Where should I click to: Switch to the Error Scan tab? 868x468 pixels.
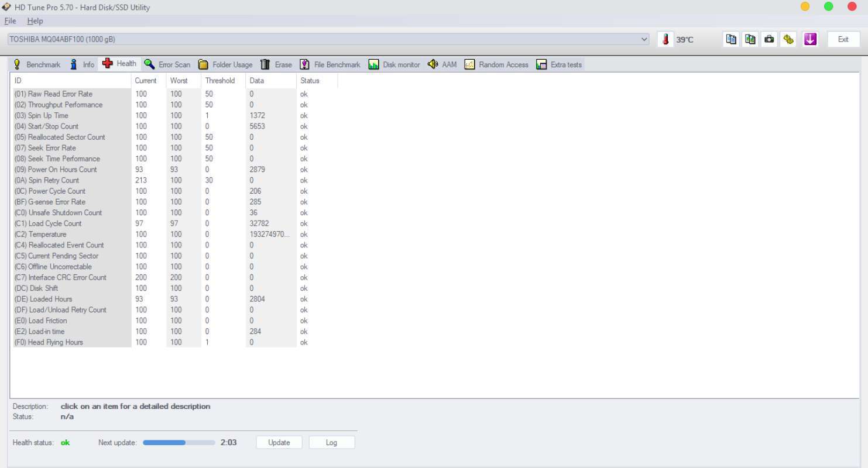(167, 64)
